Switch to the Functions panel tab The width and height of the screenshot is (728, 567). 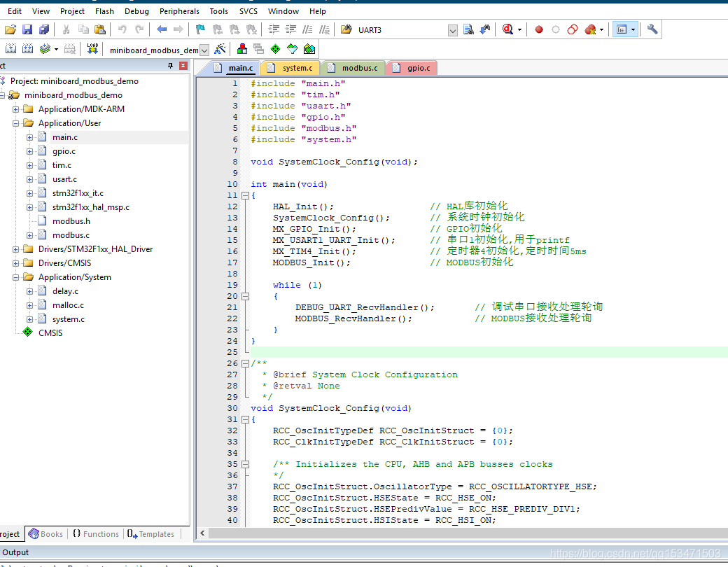96,534
